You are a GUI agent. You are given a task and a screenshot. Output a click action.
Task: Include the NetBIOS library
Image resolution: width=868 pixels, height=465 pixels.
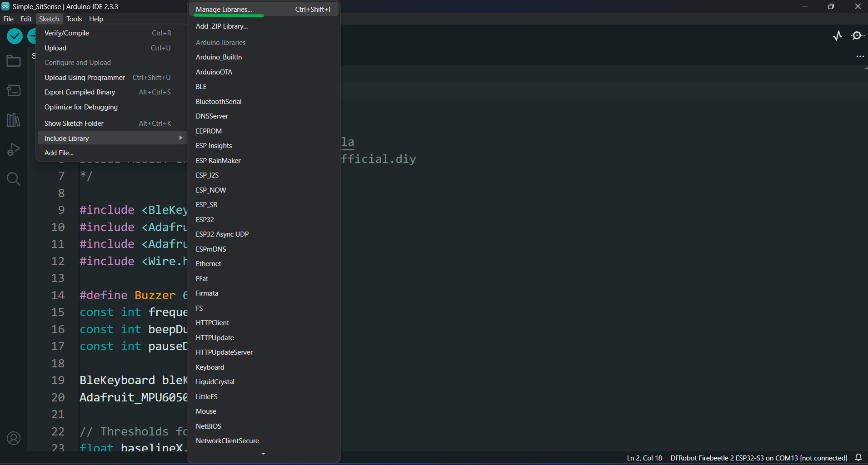264,426
